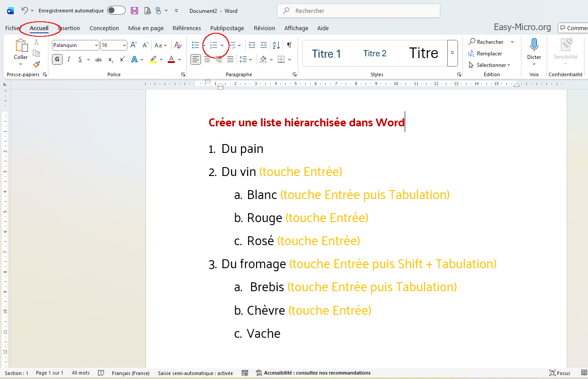Turn on Enregistrement automatique
This screenshot has width=588, height=379.
[x=116, y=10]
